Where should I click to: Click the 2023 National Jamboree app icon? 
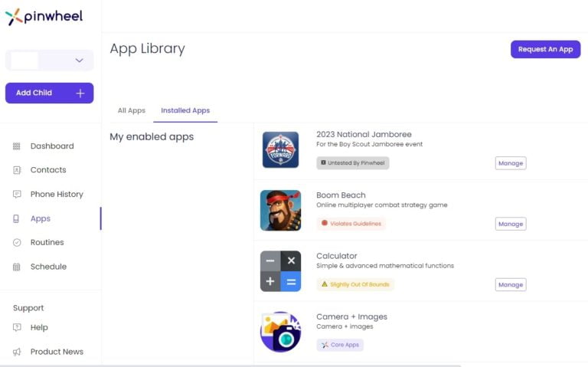pos(280,149)
